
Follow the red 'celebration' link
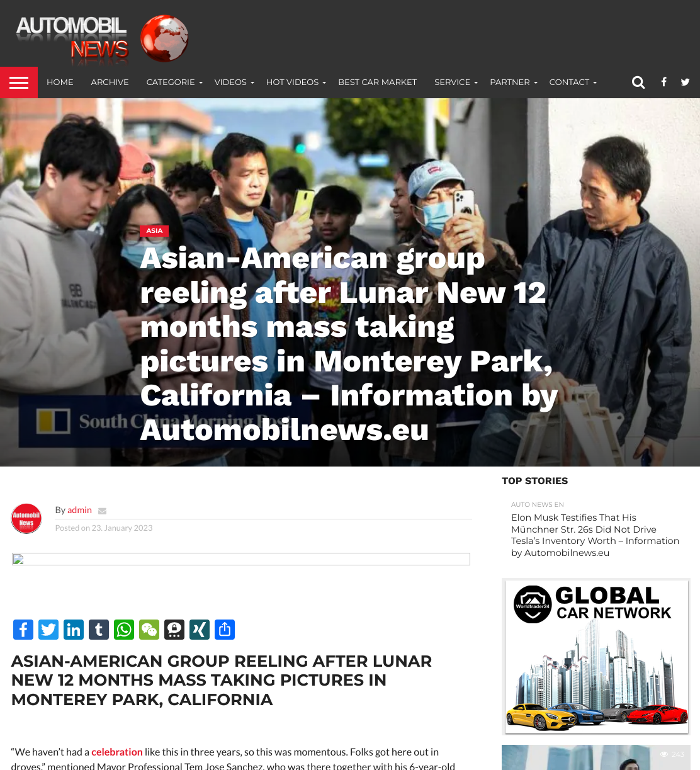[x=117, y=752]
